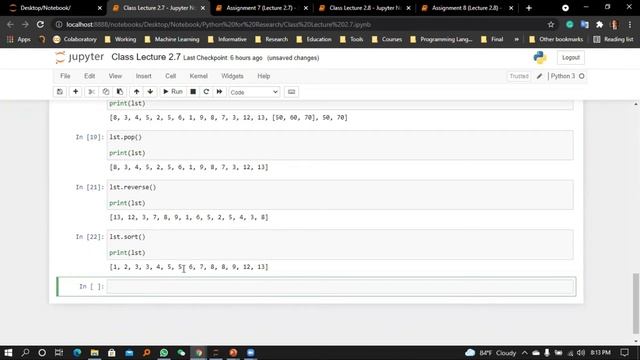Screen dimensions: 640x360
Task: Open the Cell menu
Action: [x=171, y=76]
